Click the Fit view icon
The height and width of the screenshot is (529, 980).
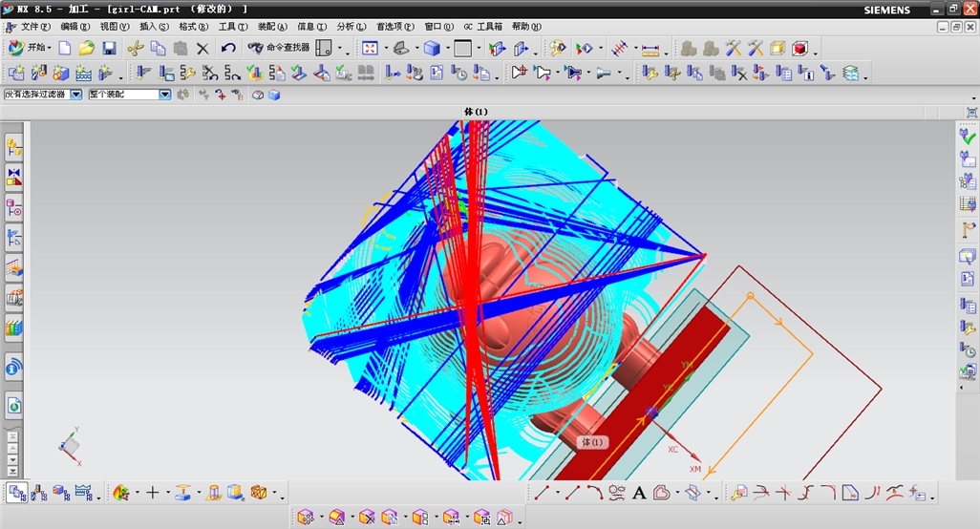click(x=370, y=48)
